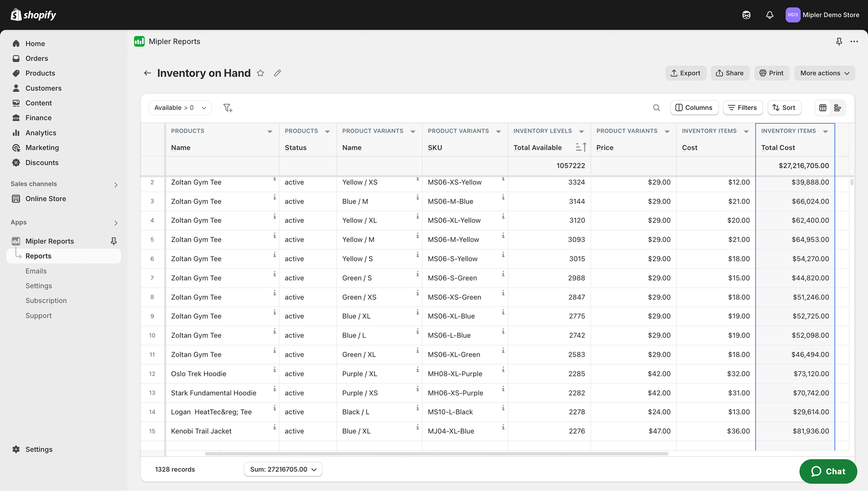The height and width of the screenshot is (491, 868).
Task: Click the Shopify logo
Action: (x=33, y=15)
